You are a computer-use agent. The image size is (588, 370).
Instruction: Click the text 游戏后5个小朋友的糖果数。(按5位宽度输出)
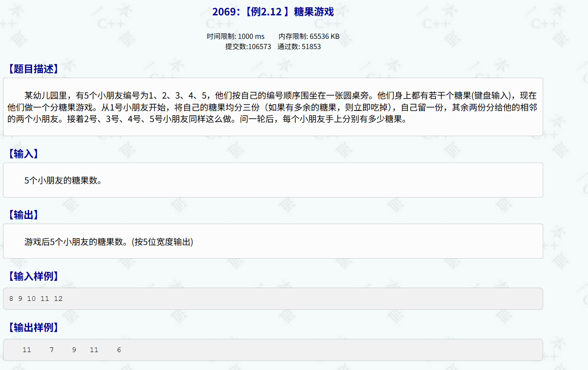pyautogui.click(x=109, y=242)
